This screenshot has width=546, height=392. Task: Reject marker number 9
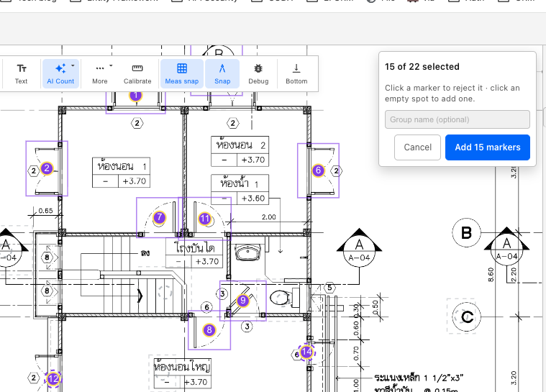coord(242,301)
